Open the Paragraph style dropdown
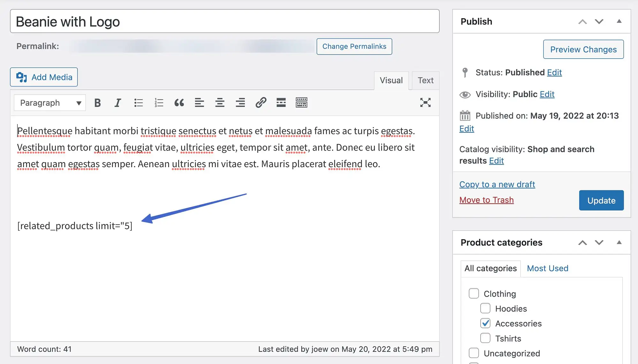Viewport: 638px width, 364px height. click(49, 103)
